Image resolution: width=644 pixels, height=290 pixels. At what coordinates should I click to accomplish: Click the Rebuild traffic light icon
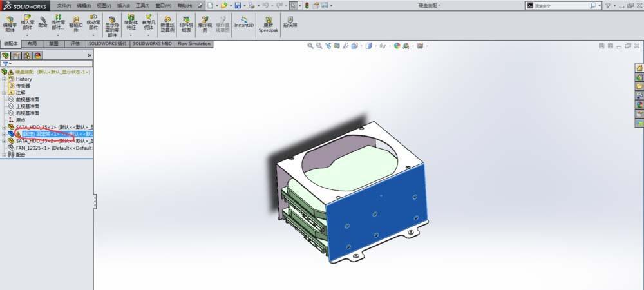307,6
